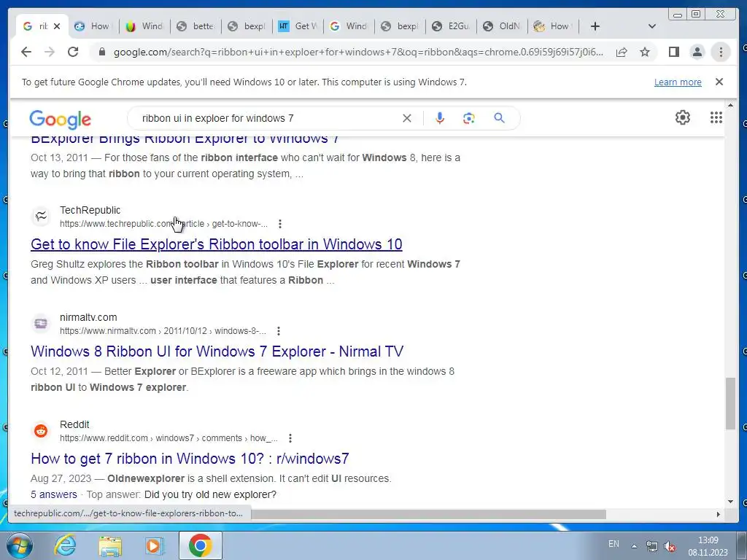Click the Chrome taskbar button
This screenshot has height=560, width=747.
click(x=200, y=545)
